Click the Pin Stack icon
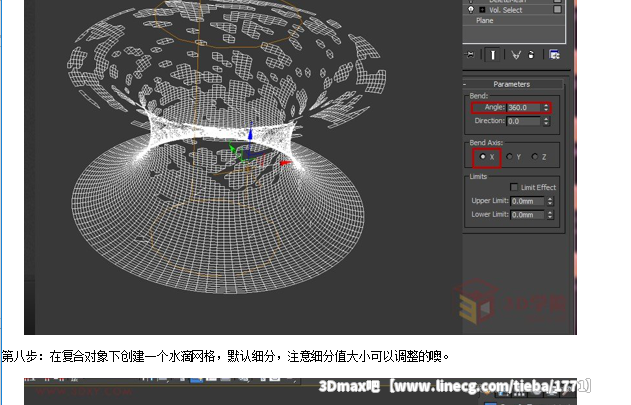 (470, 55)
